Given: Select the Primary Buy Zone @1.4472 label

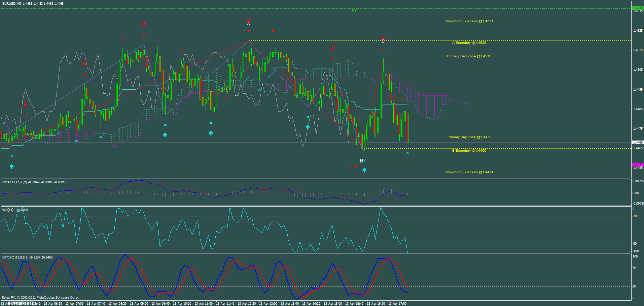Looking at the screenshot, I should click(469, 137).
